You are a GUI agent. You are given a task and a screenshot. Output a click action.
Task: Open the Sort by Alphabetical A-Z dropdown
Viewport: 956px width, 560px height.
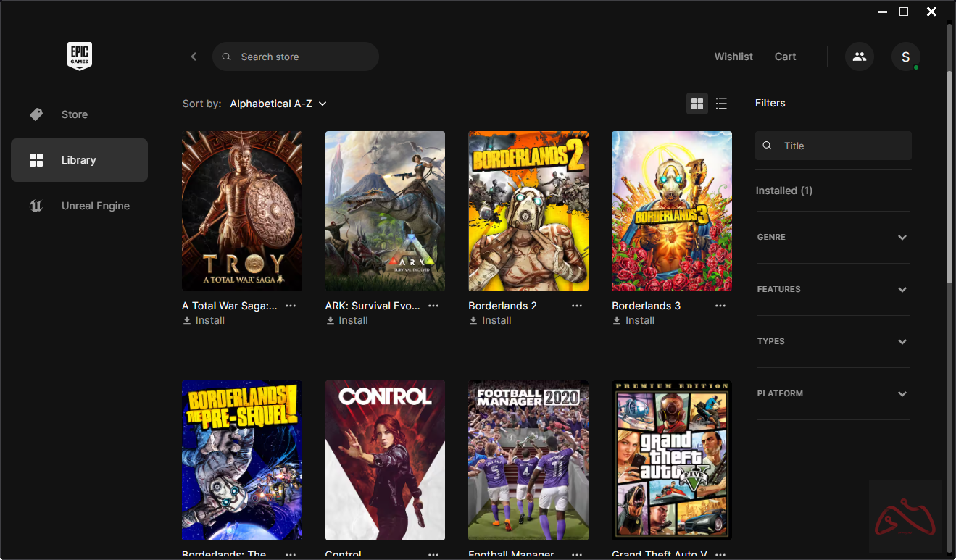(x=278, y=104)
